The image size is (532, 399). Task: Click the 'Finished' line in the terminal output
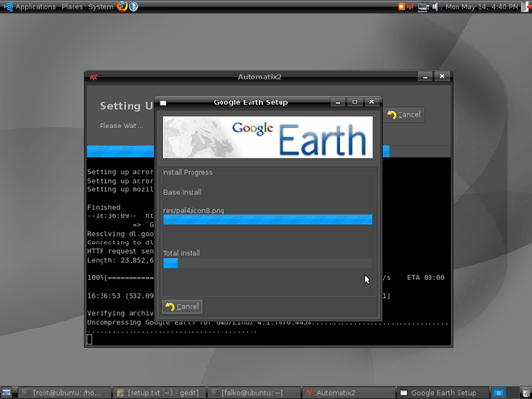pos(103,207)
